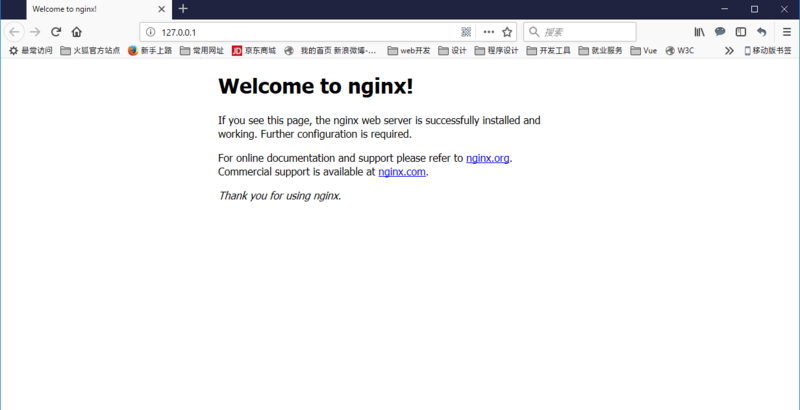Focus the 搜索 search box
Screen dimensions: 800x410
point(580,32)
